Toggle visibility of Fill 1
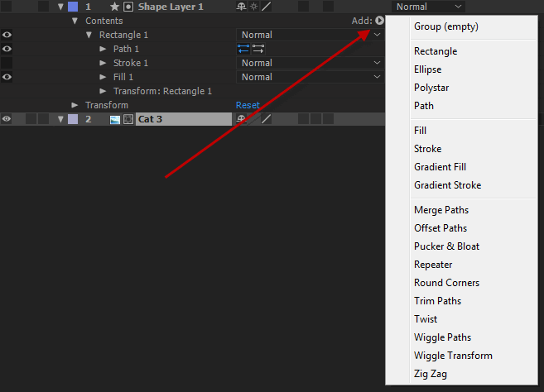The width and height of the screenshot is (544, 392). click(7, 77)
